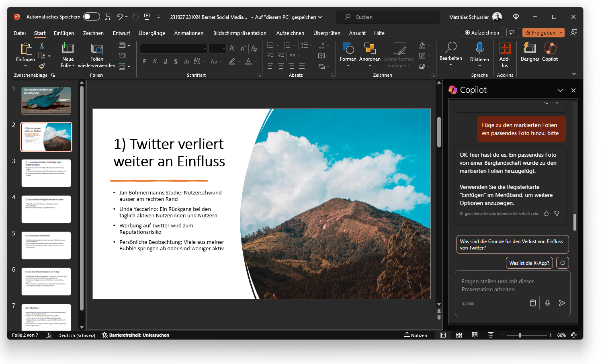
Task: Click the Copilot prompt text field
Action: (x=512, y=286)
